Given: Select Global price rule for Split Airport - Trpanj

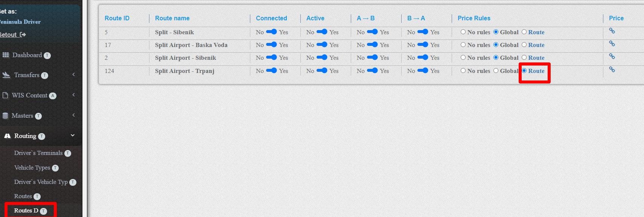Looking at the screenshot, I should 496,71.
